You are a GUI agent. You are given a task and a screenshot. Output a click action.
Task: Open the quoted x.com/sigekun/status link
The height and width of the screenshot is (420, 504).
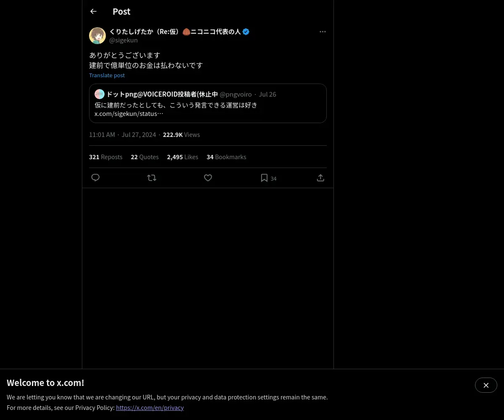[x=129, y=113]
